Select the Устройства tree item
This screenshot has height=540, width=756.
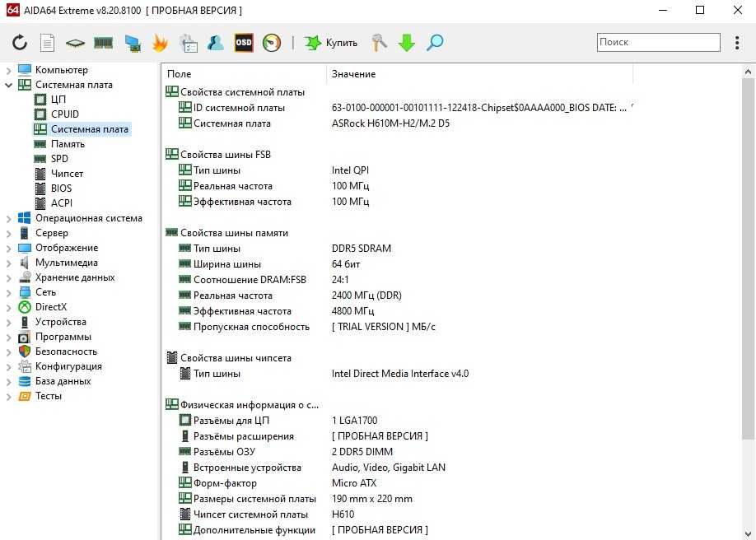click(60, 322)
